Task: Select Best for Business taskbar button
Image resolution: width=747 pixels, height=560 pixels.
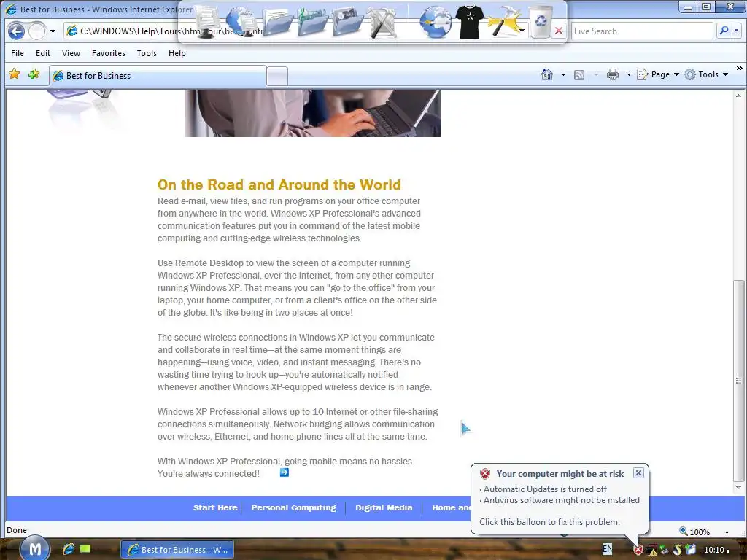Action: (x=177, y=550)
